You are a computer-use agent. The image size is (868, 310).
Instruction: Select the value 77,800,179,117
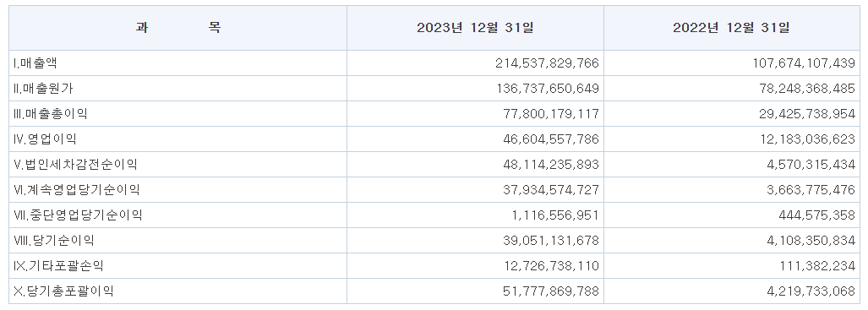pyautogui.click(x=551, y=114)
